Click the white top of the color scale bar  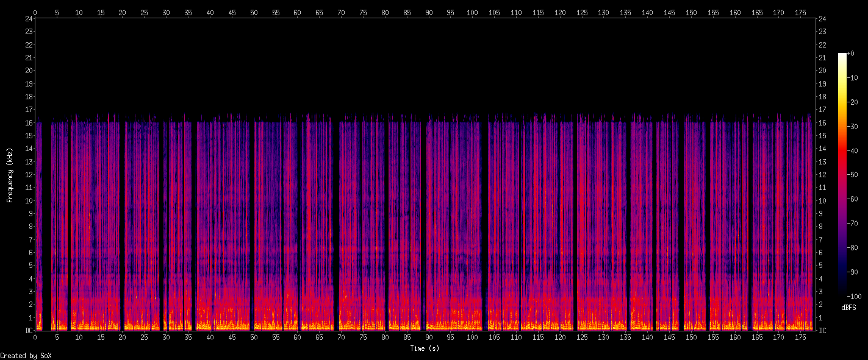click(842, 55)
